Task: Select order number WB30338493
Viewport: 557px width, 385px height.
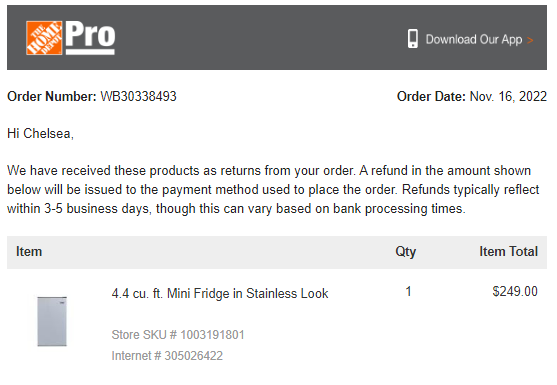Action: (138, 96)
